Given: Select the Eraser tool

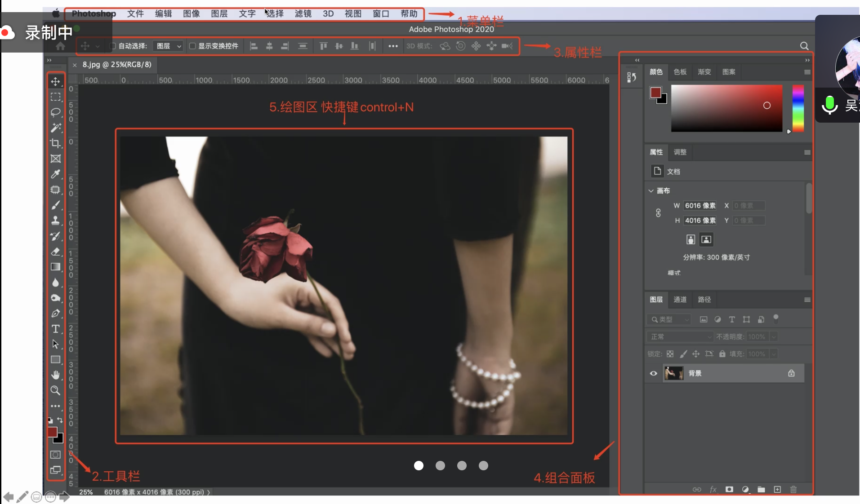Looking at the screenshot, I should pos(55,252).
